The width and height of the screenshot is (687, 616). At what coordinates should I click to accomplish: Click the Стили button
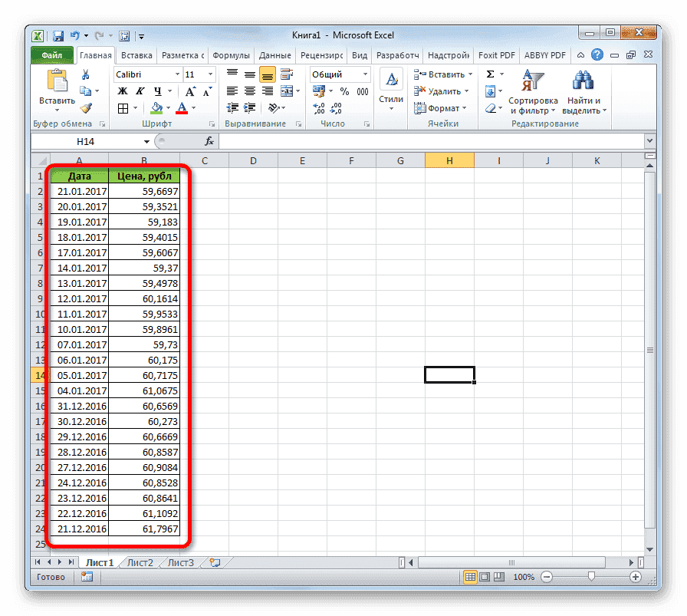(x=391, y=86)
